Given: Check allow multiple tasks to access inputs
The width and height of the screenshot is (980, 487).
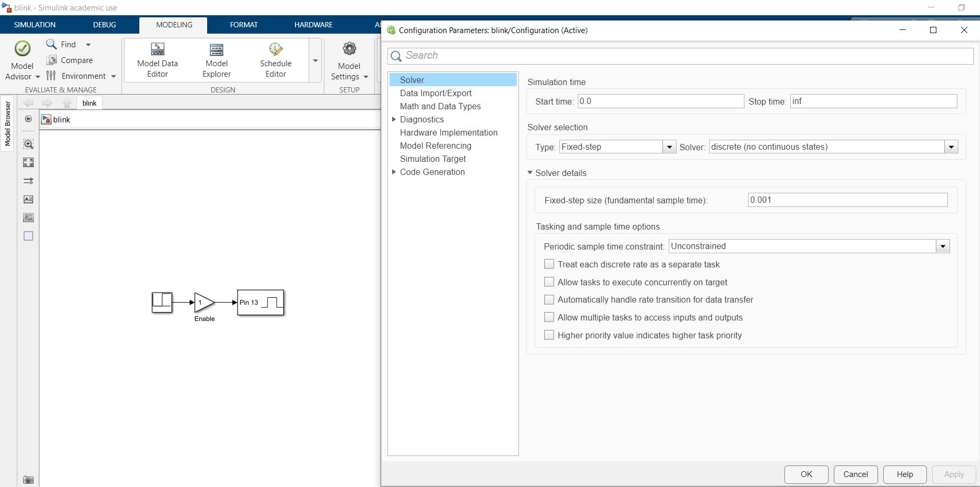Looking at the screenshot, I should tap(549, 317).
